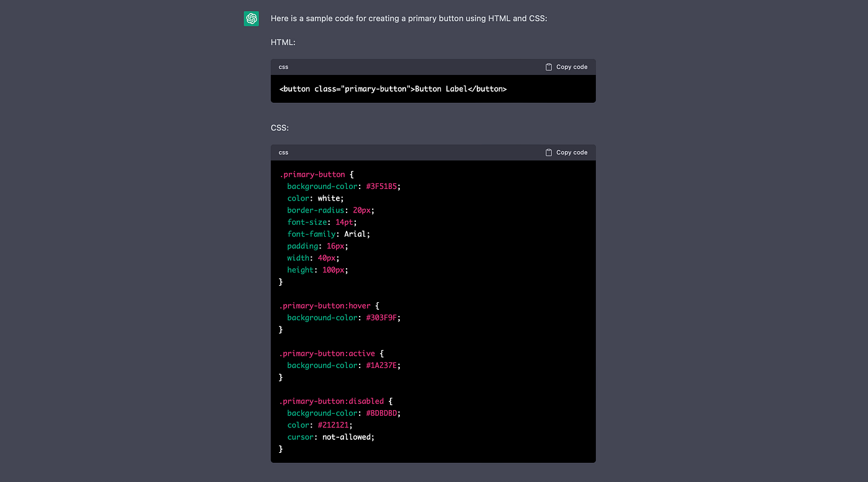868x482 pixels.
Task: Click 'css' language label of HTML block
Action: [x=283, y=67]
